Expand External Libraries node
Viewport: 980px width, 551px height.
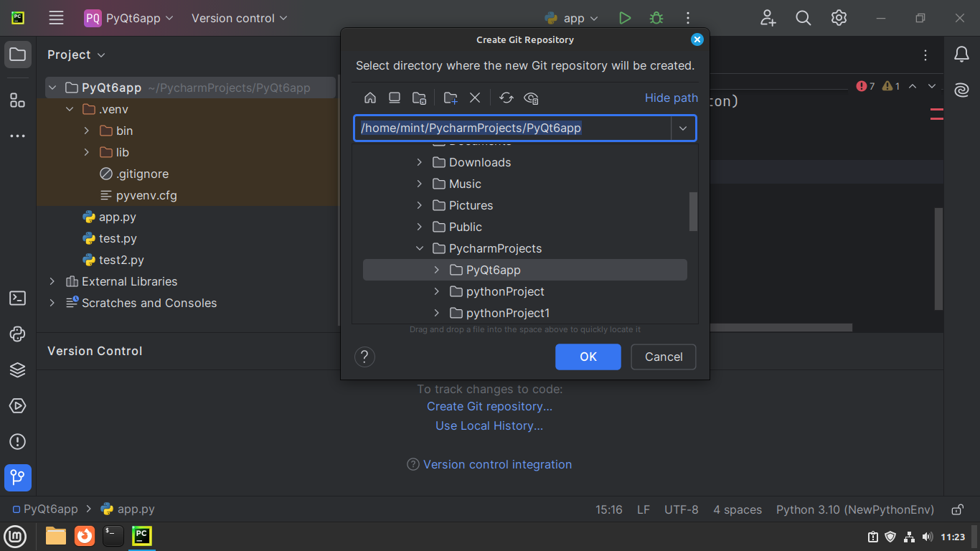tap(52, 282)
